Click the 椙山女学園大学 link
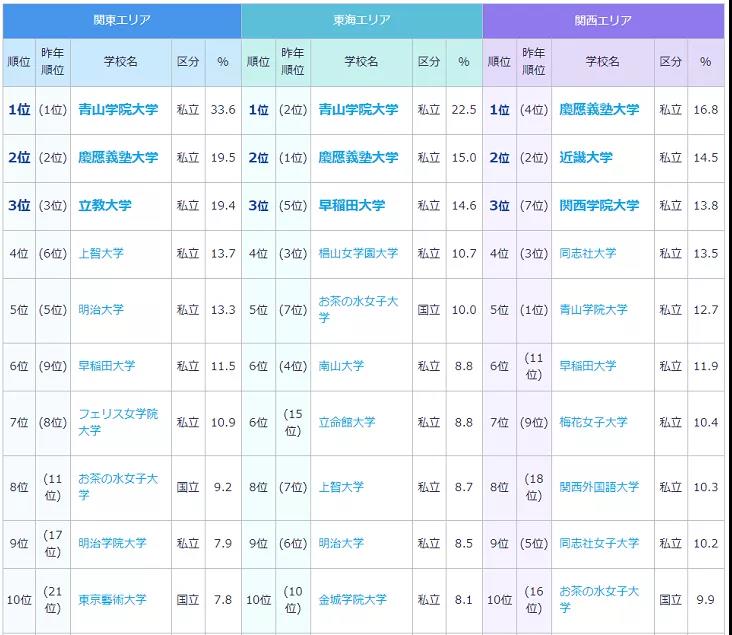 pos(359,254)
